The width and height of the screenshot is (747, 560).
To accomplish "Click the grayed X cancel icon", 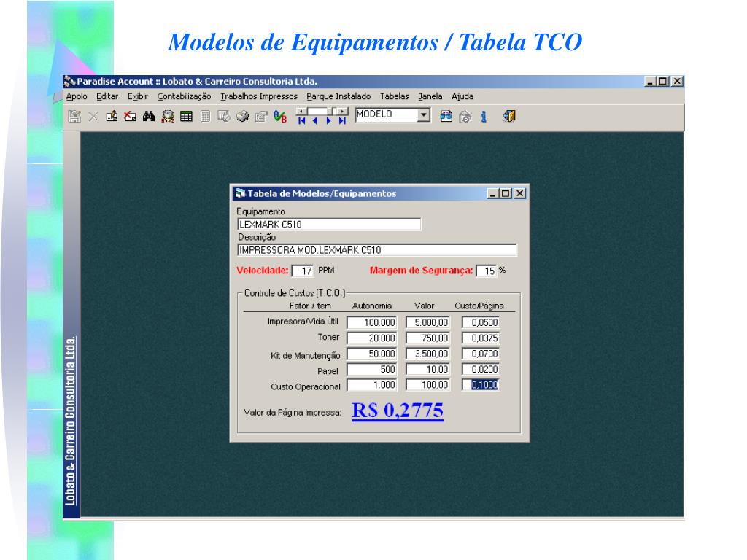I will click(93, 116).
